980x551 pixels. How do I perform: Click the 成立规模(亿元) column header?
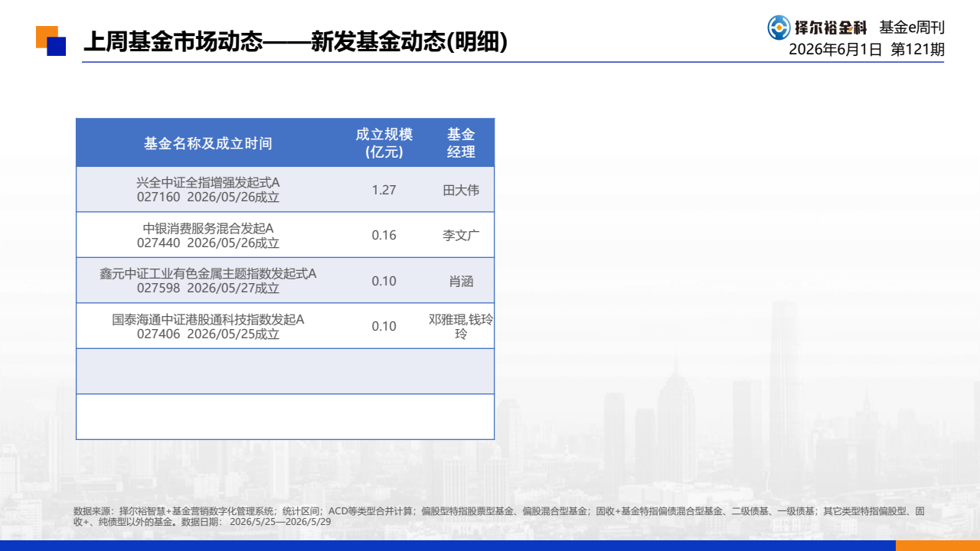click(384, 143)
